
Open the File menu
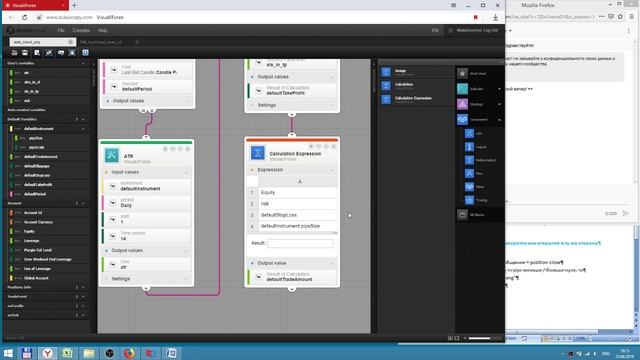pyautogui.click(x=61, y=31)
